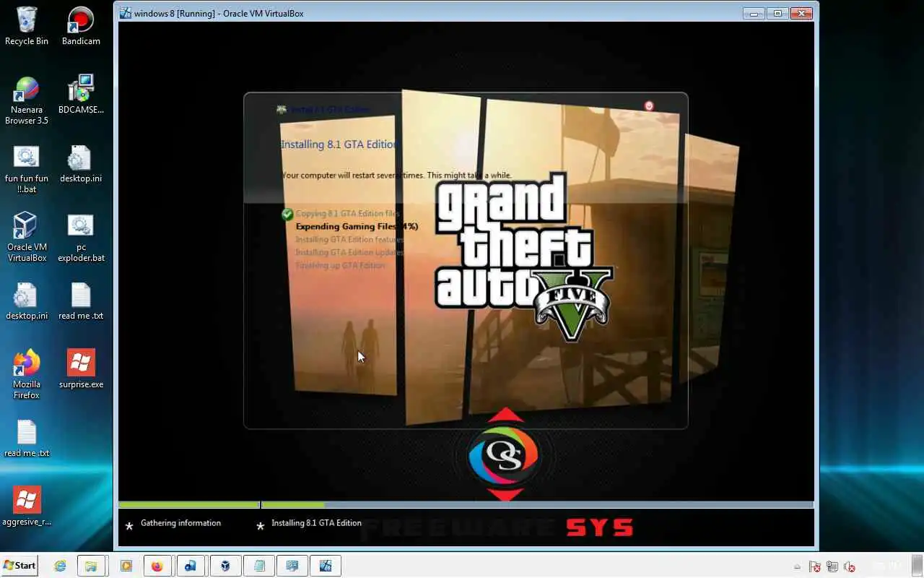Click the circular OS emblem below the installer
This screenshot has width=924, height=578.
click(x=505, y=455)
